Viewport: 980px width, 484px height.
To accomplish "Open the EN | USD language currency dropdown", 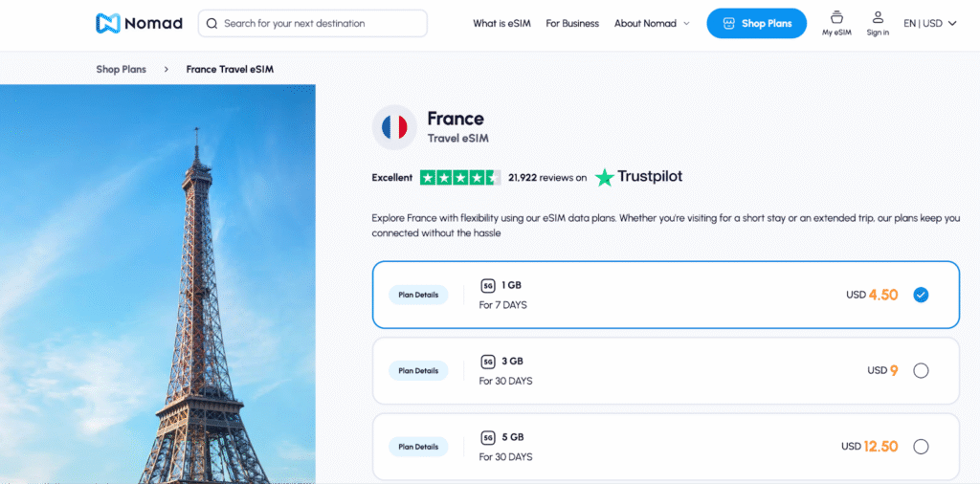I will pyautogui.click(x=930, y=23).
